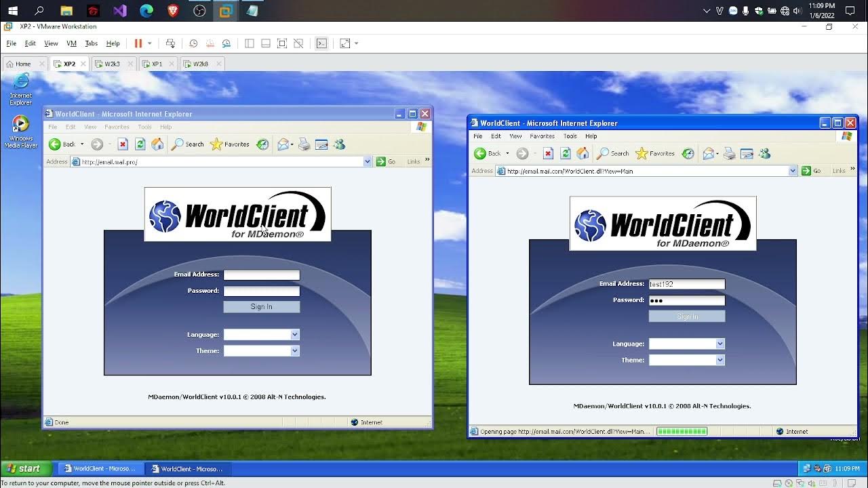The width and height of the screenshot is (868, 488).
Task: Open OBS Studio from Windows taskbar
Action: [x=199, y=11]
